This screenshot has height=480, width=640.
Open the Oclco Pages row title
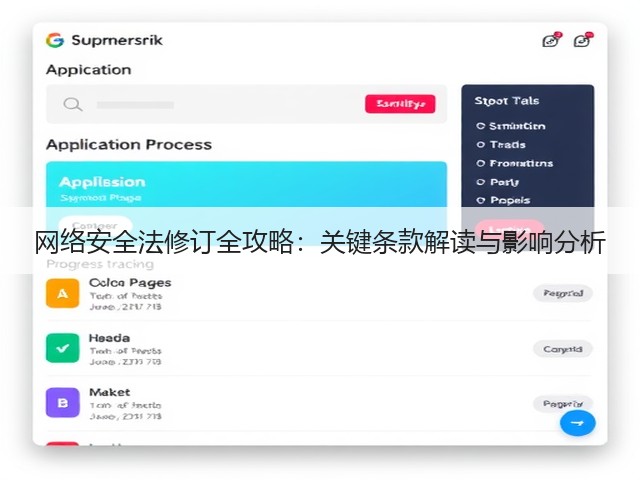coord(130,282)
